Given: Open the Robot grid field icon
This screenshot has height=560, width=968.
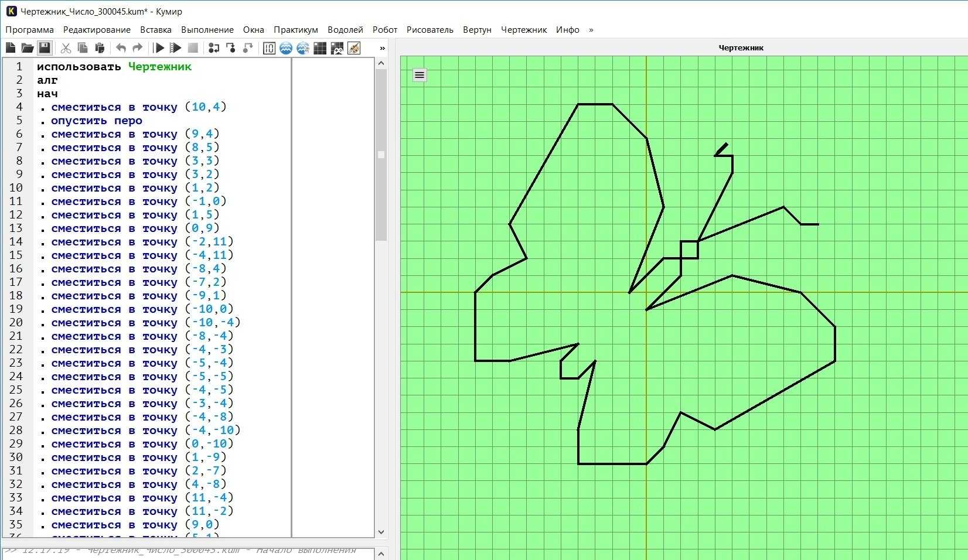Looking at the screenshot, I should tap(320, 48).
